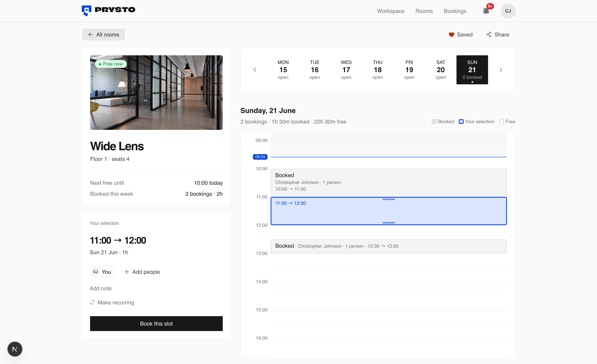Go to next week with right chevron
Screen dimensions: 597x364
pyautogui.click(x=501, y=70)
